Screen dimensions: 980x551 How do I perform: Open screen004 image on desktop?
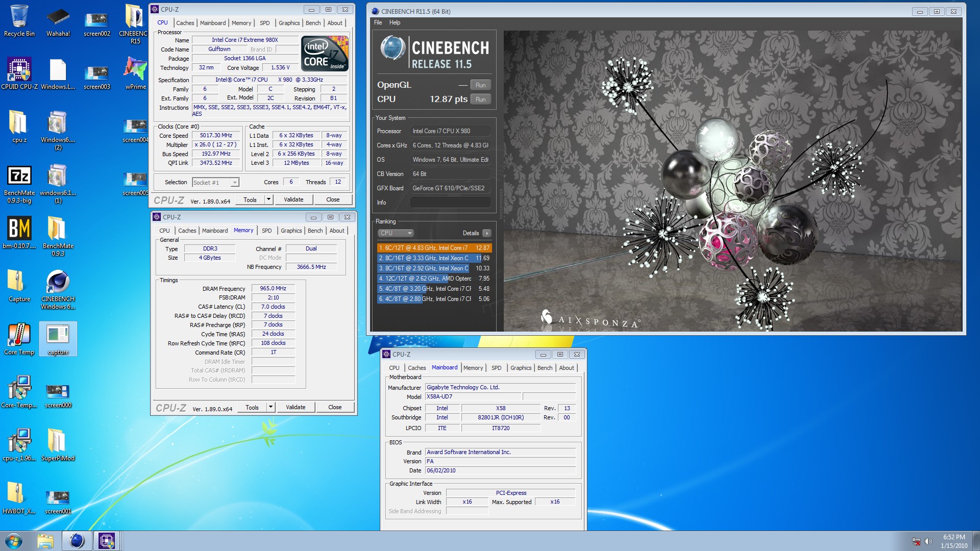tap(135, 130)
